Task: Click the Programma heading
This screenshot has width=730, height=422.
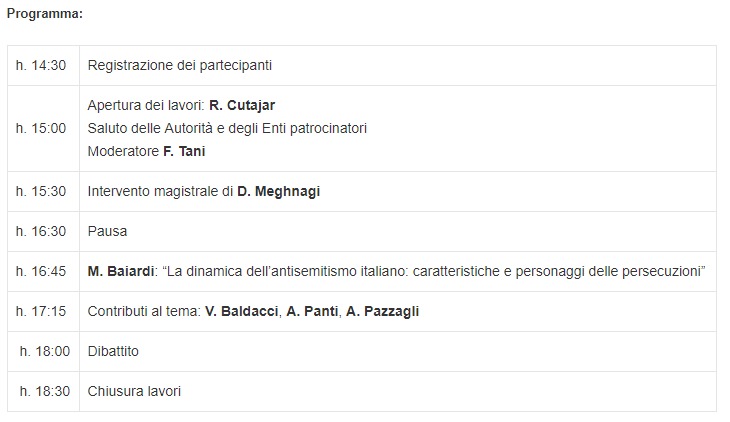Action: (x=45, y=14)
